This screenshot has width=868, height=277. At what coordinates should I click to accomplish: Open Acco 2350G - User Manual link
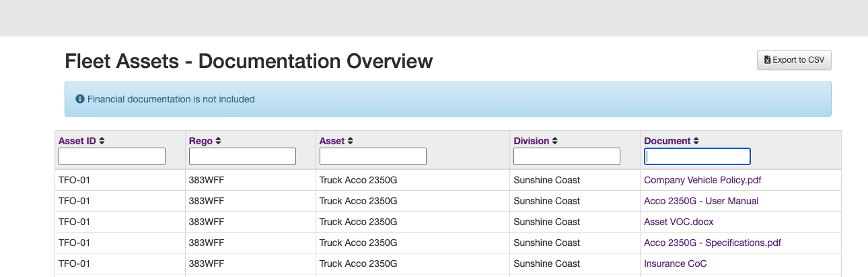pyautogui.click(x=701, y=201)
